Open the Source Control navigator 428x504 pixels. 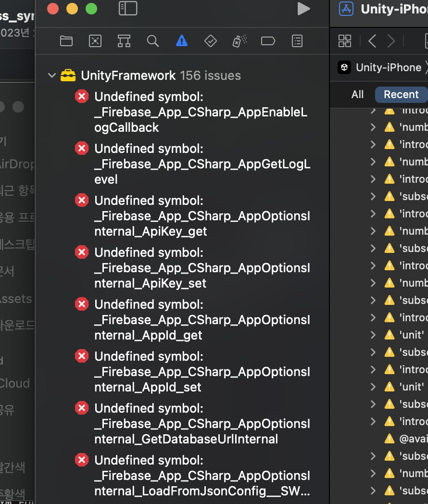[95, 41]
